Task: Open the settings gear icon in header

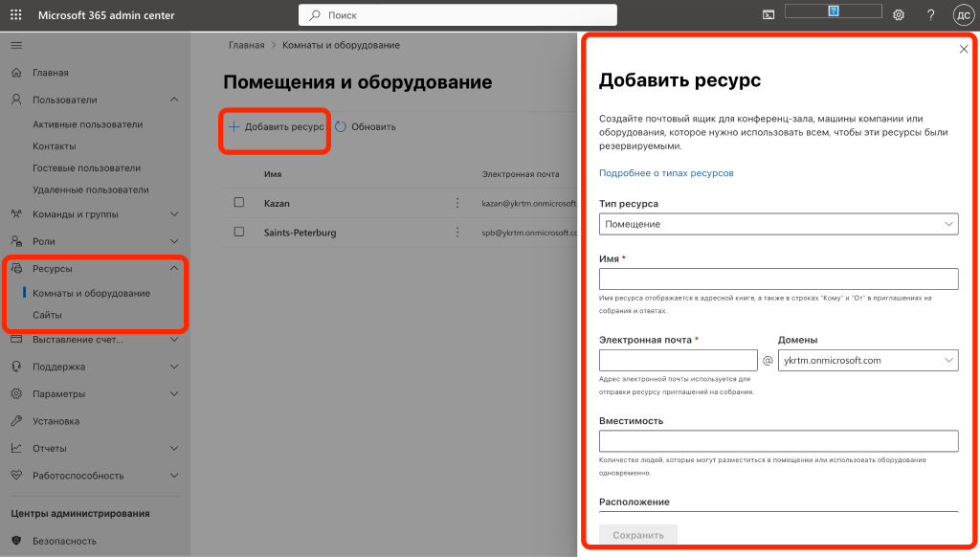Action: 898,15
